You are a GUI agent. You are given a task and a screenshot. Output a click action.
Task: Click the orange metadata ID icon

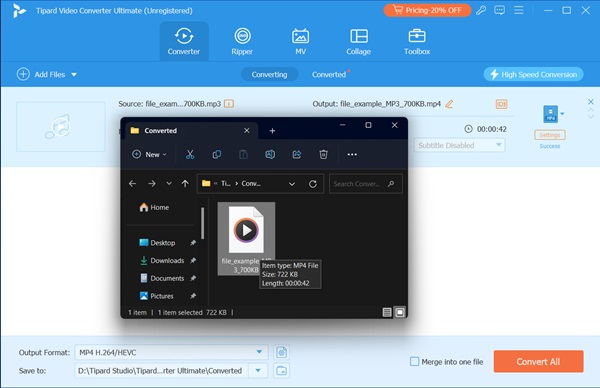tap(501, 104)
